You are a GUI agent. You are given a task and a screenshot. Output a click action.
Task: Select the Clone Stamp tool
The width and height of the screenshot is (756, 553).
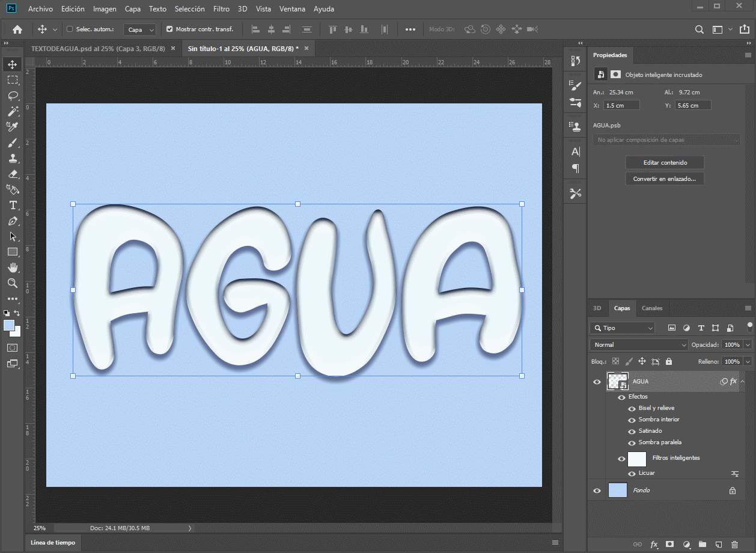tap(13, 159)
